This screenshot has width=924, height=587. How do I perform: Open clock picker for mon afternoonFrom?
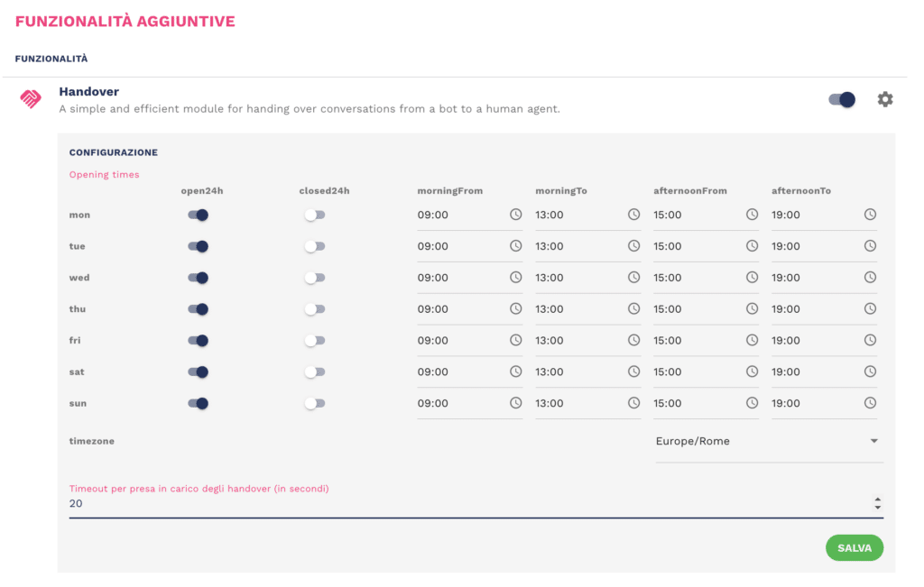(x=752, y=215)
